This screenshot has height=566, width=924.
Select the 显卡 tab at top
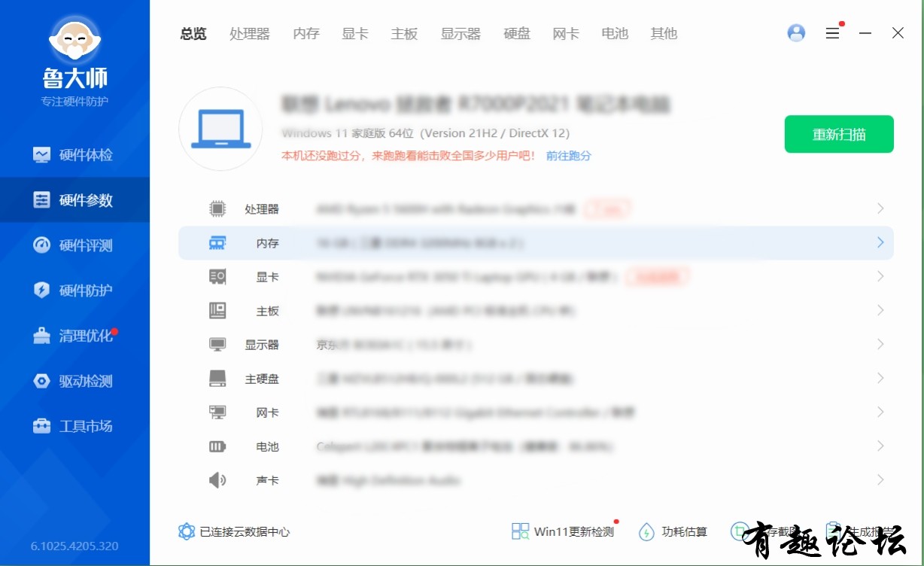[x=355, y=33]
